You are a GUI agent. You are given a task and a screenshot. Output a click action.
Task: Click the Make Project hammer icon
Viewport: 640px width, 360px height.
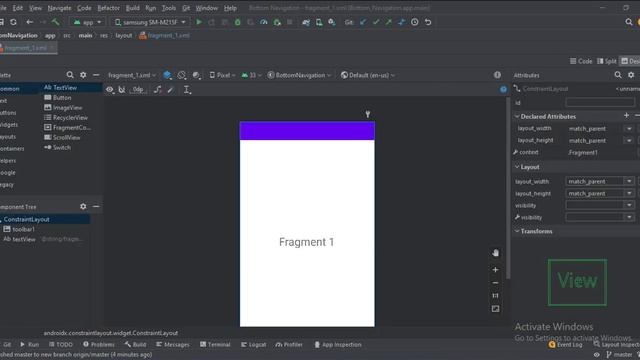coord(56,22)
